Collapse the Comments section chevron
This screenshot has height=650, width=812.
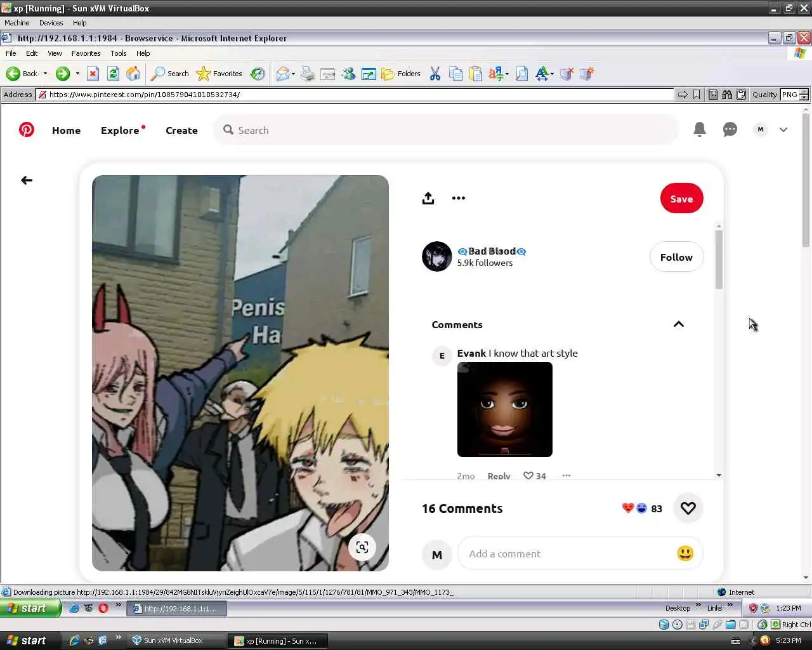coord(679,324)
